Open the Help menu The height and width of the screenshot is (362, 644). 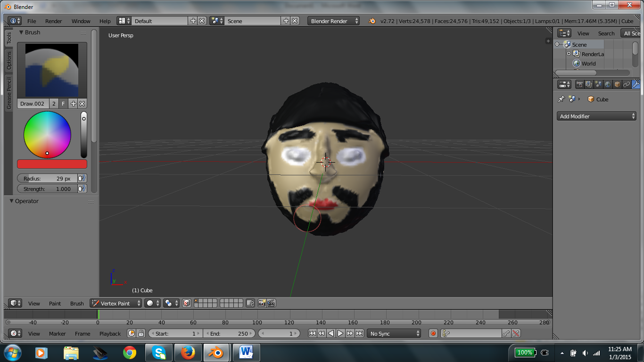(x=105, y=21)
